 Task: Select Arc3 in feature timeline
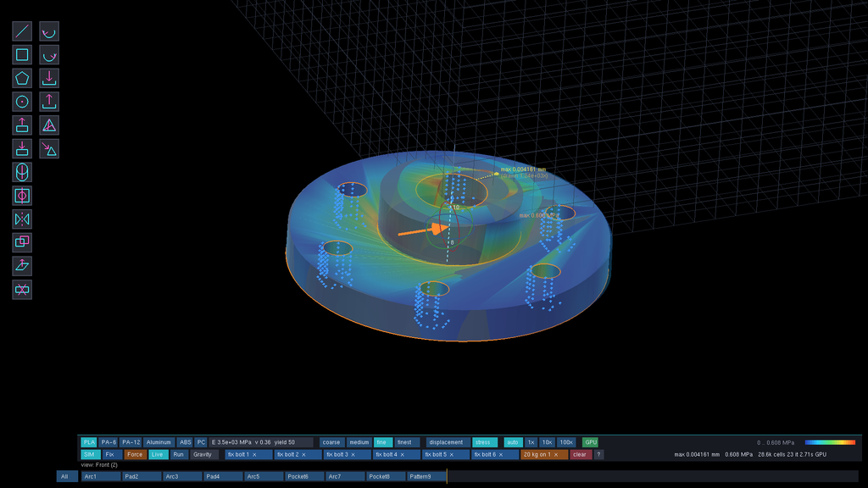183,476
